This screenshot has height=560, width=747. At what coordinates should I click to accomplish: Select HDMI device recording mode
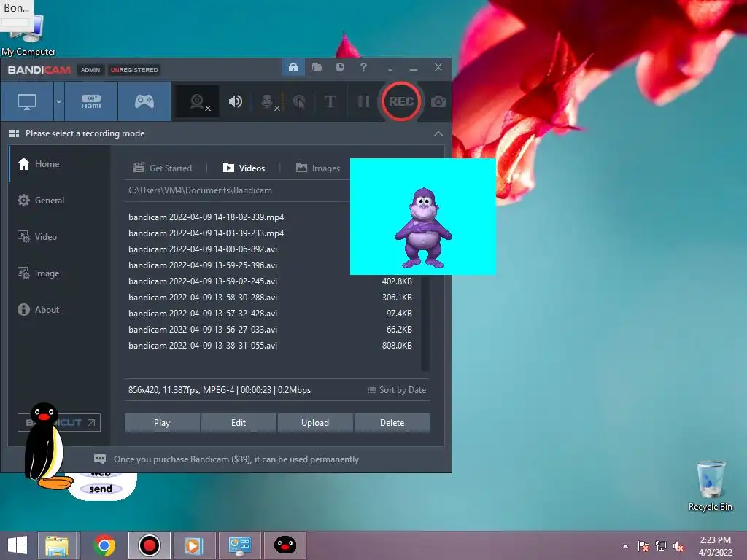[x=91, y=101]
